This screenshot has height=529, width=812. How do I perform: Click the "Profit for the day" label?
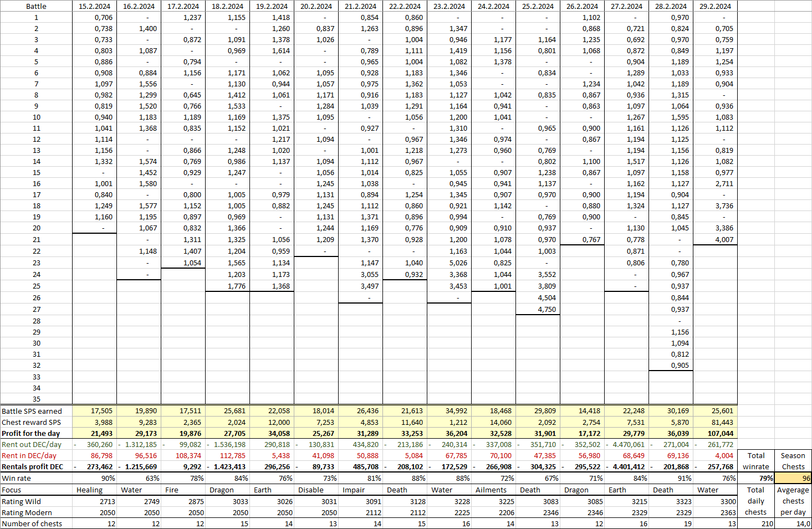(30, 433)
